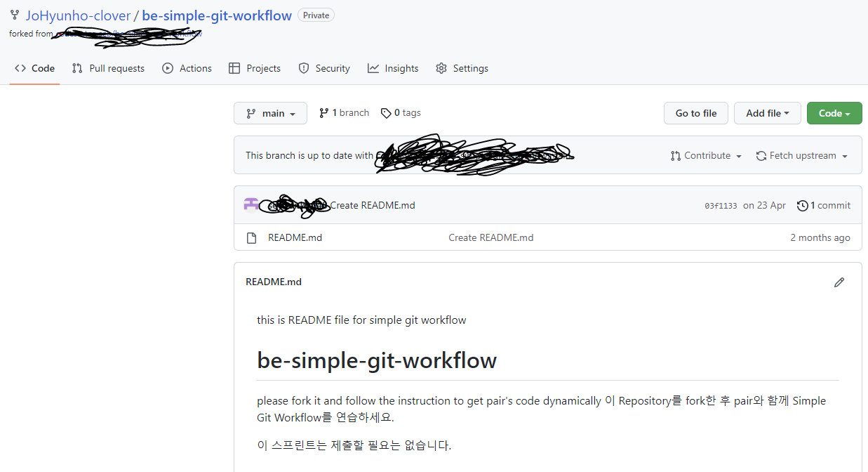Click the branch icon beside 1 branch
This screenshot has width=868, height=472.
[x=323, y=113]
